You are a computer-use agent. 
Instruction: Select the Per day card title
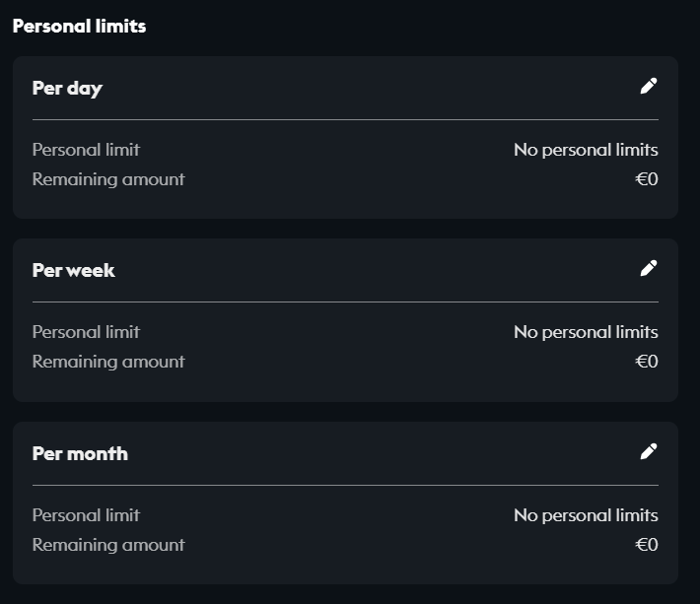click(x=67, y=89)
